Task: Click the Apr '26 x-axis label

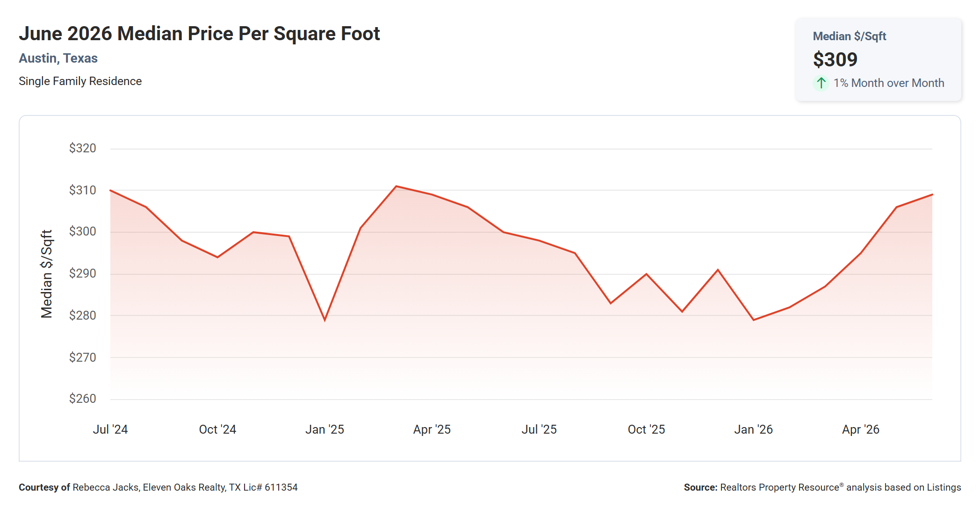Action: tap(860, 429)
